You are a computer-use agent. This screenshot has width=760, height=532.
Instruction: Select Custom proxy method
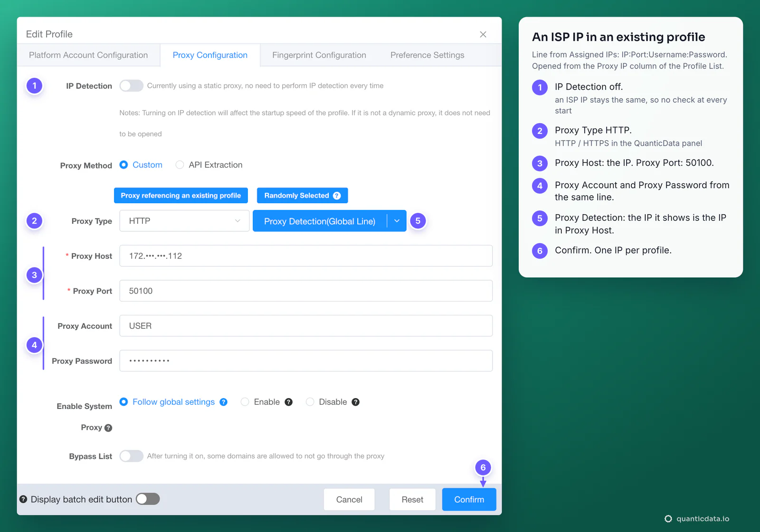[x=123, y=165]
